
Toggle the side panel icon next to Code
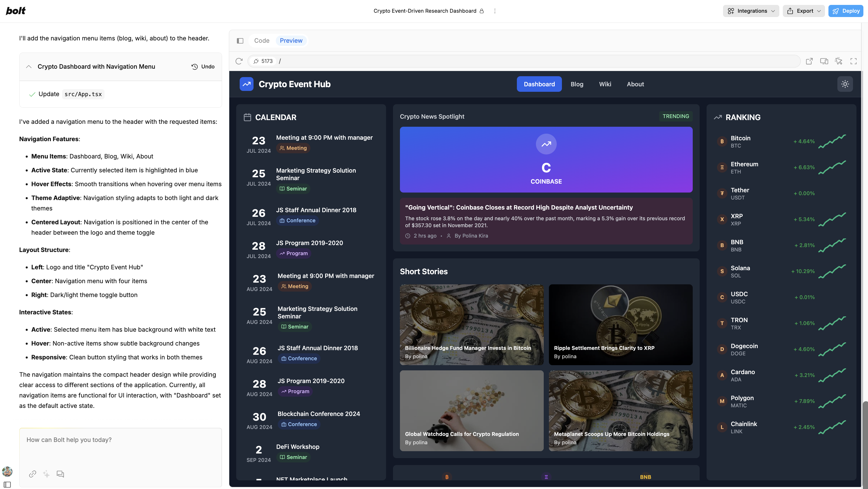coord(240,41)
